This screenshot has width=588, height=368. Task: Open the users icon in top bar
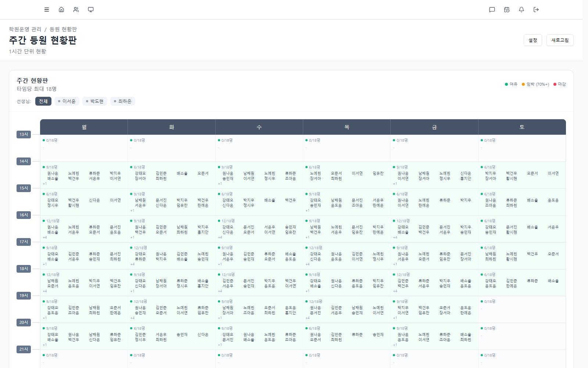[76, 10]
